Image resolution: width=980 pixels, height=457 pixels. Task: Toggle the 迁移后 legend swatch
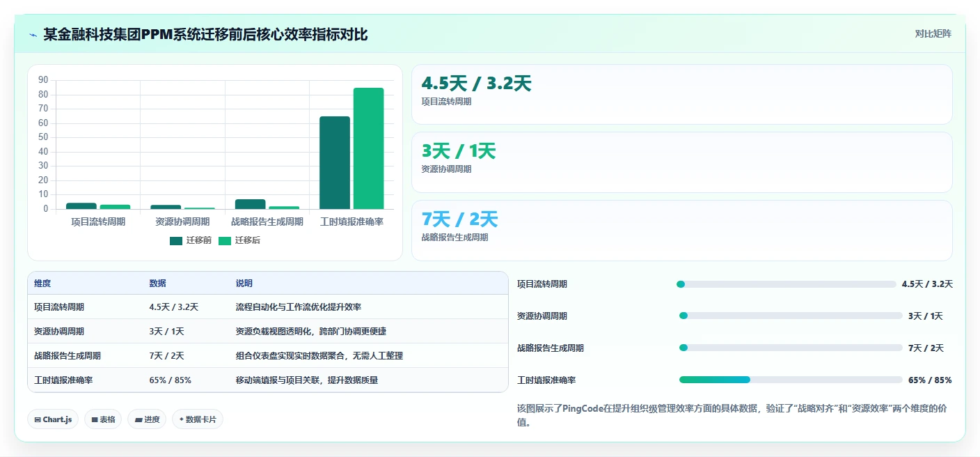click(225, 240)
